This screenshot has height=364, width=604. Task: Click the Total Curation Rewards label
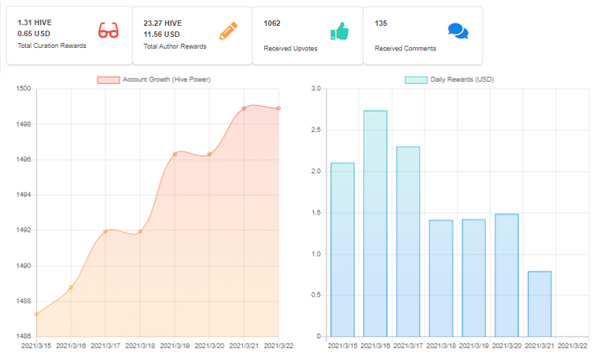click(52, 46)
